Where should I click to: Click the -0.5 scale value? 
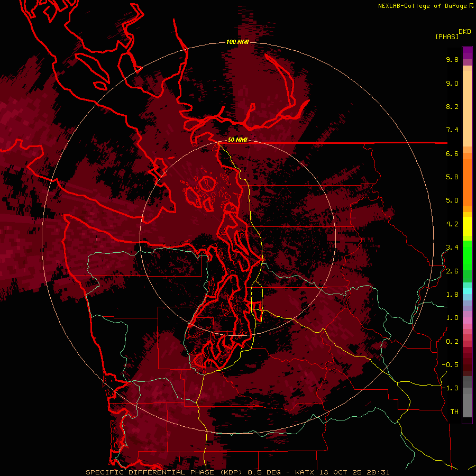coord(450,365)
